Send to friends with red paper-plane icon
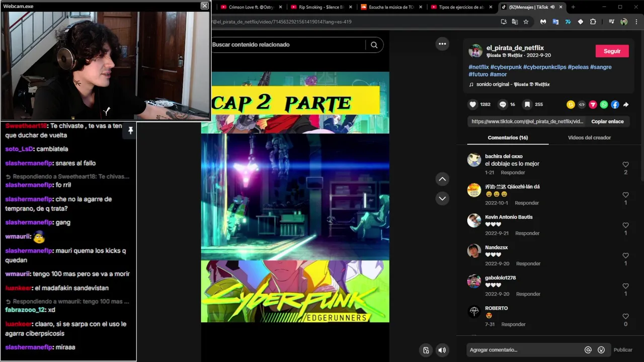 [x=593, y=105]
